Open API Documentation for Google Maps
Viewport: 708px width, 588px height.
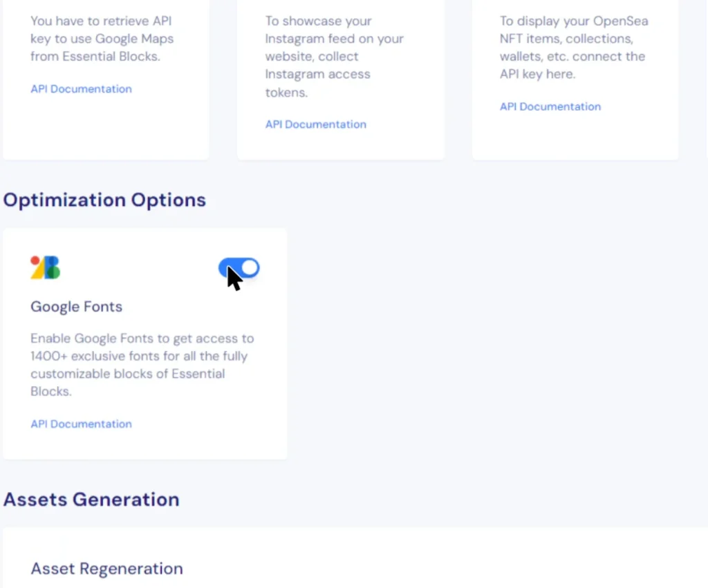click(x=81, y=88)
